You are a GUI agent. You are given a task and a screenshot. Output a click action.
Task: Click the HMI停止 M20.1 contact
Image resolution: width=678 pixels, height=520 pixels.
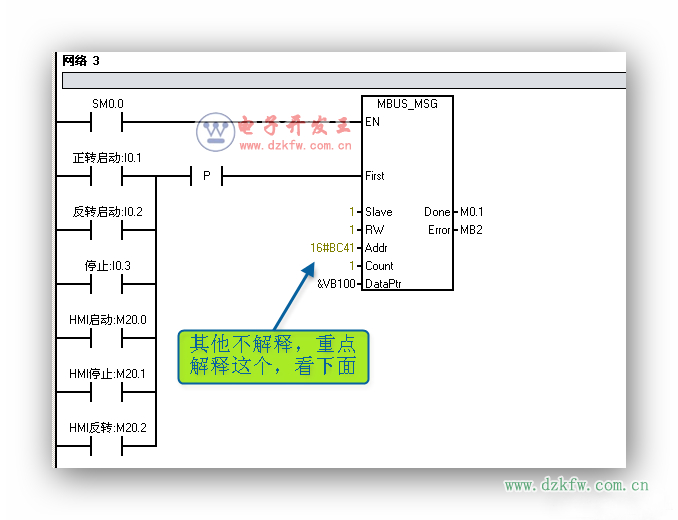[x=107, y=392]
